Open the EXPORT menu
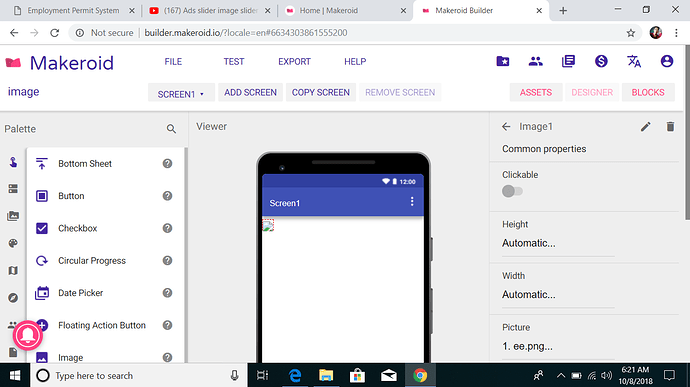This screenshot has width=690, height=387. [294, 62]
